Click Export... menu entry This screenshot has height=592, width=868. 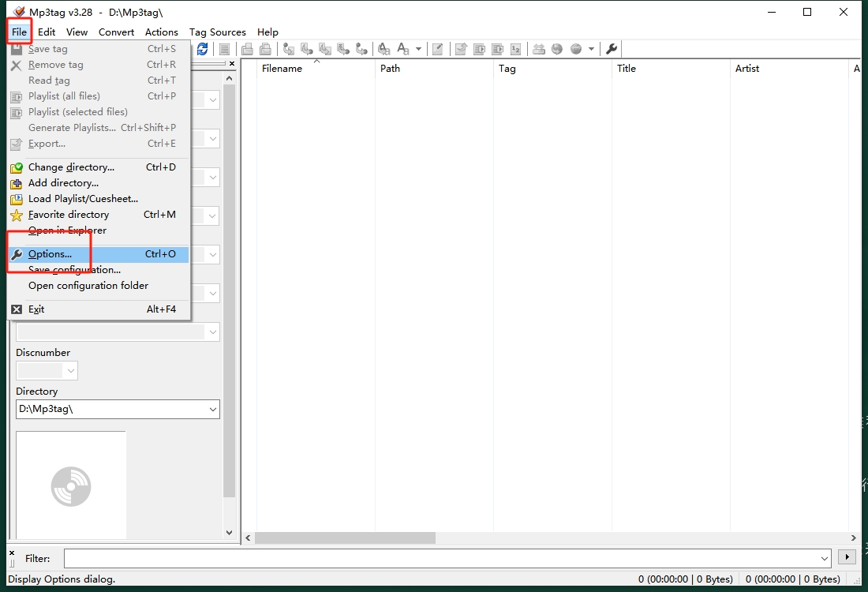(x=99, y=144)
